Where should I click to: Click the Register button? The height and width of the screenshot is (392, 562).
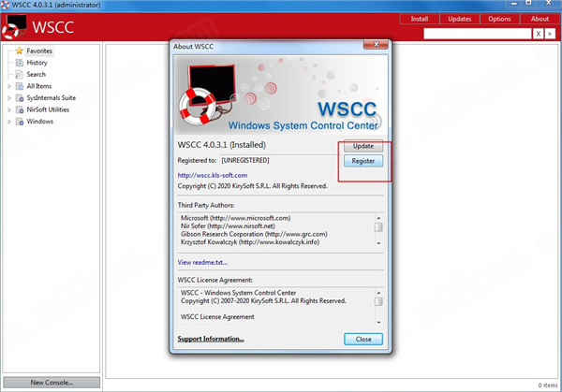tap(363, 161)
